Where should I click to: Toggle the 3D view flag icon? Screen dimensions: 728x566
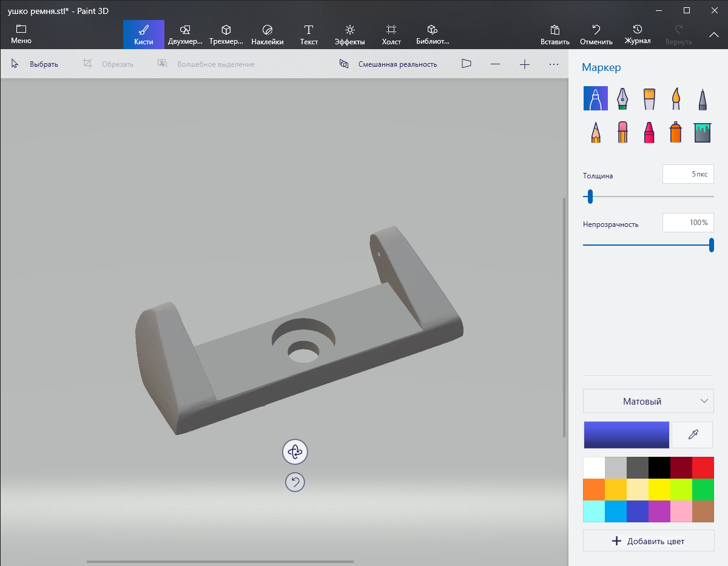467,64
